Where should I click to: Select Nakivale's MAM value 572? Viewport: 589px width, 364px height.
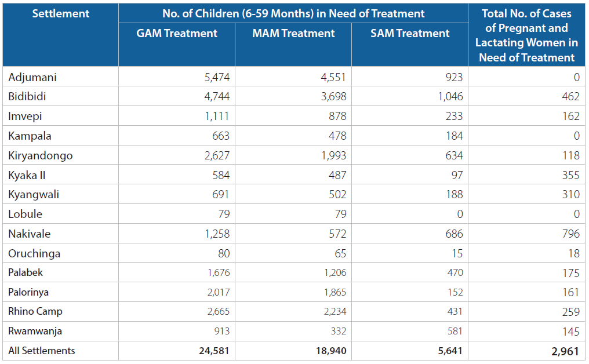tap(337, 234)
